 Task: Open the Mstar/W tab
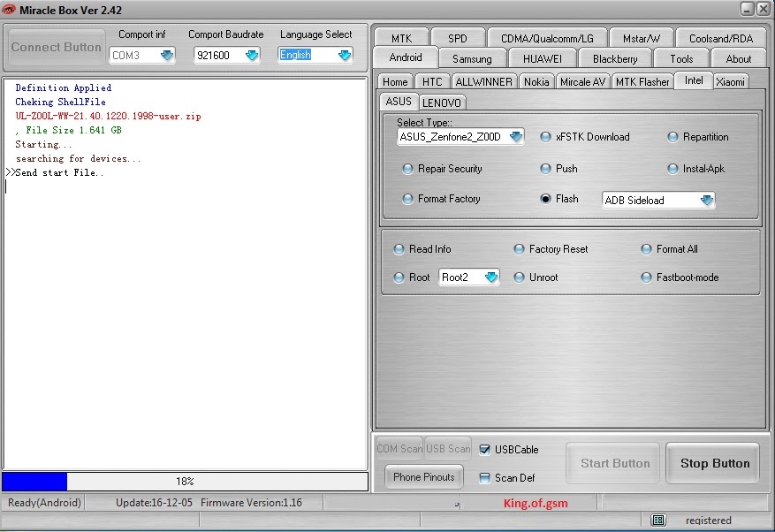641,38
